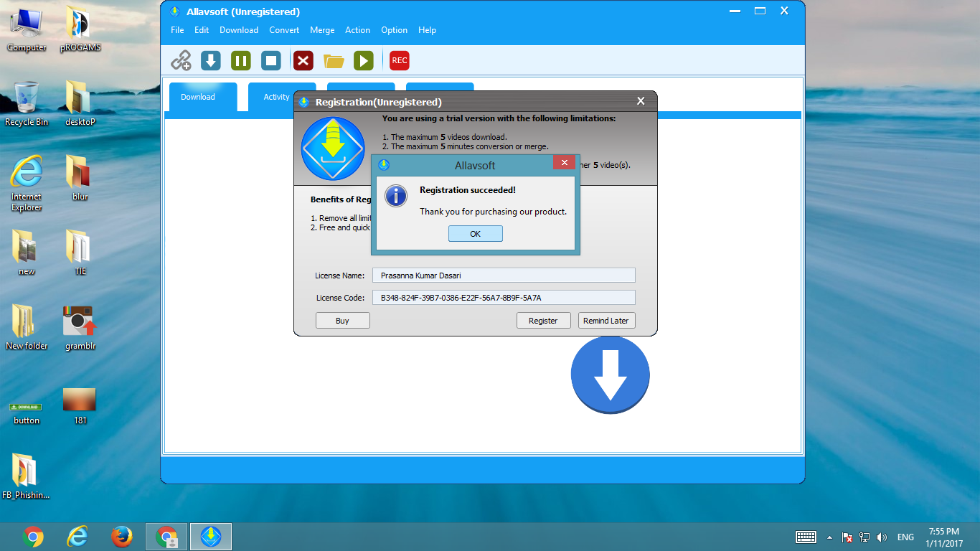
Task: Play file with green play icon
Action: (364, 60)
